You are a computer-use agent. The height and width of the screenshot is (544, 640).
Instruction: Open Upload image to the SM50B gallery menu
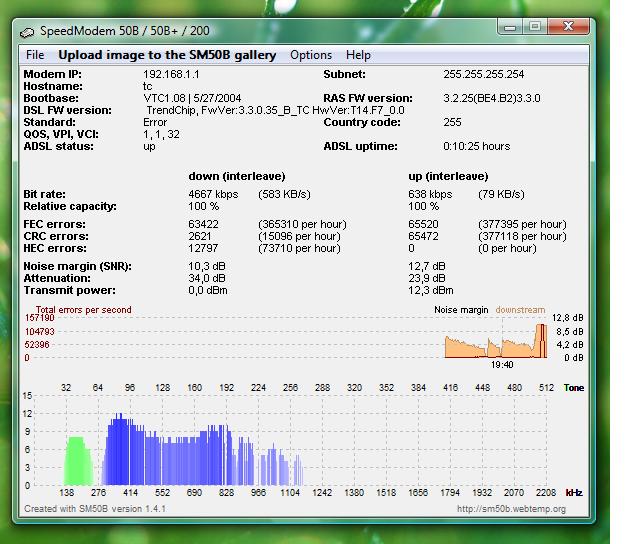[x=167, y=55]
